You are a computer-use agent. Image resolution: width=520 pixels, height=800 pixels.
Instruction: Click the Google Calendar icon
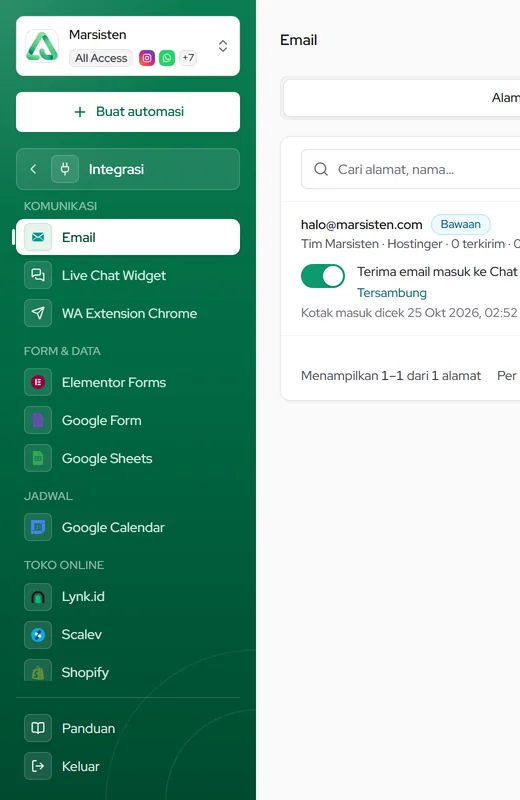(38, 527)
